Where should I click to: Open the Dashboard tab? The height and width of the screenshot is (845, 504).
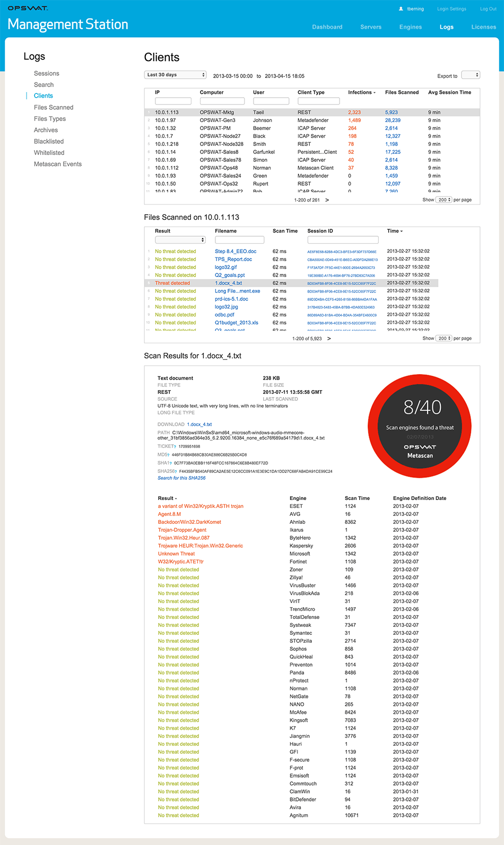point(327,27)
